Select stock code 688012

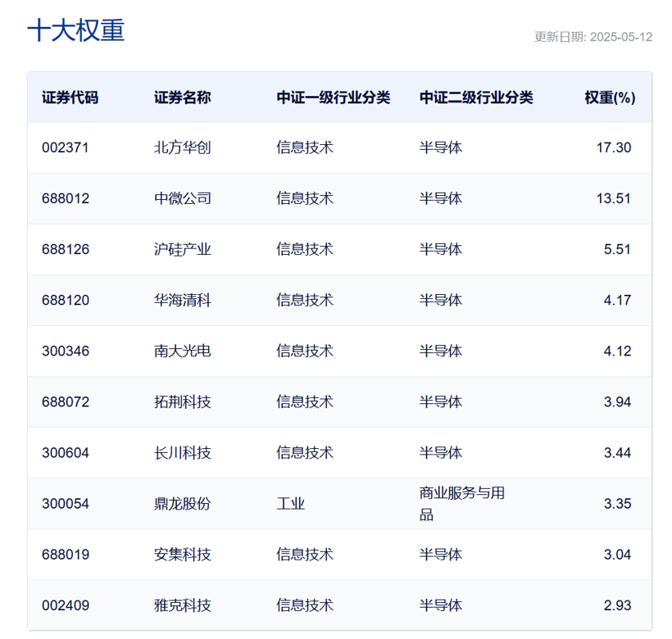65,199
